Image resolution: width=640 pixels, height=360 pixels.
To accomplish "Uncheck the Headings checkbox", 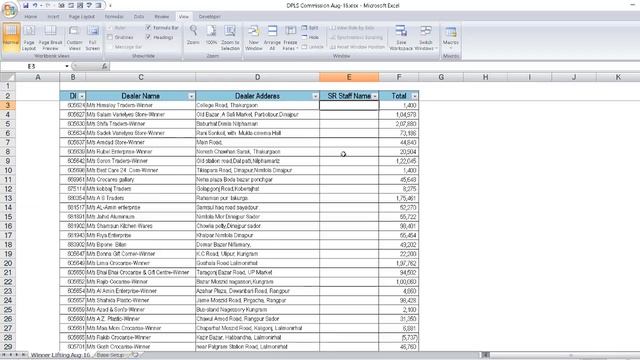I will coord(148,37).
